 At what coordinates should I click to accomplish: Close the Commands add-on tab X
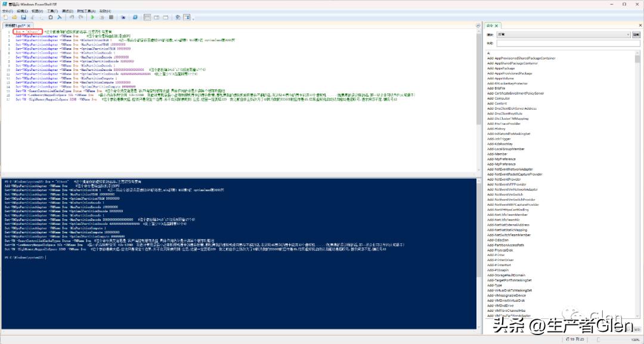497,26
